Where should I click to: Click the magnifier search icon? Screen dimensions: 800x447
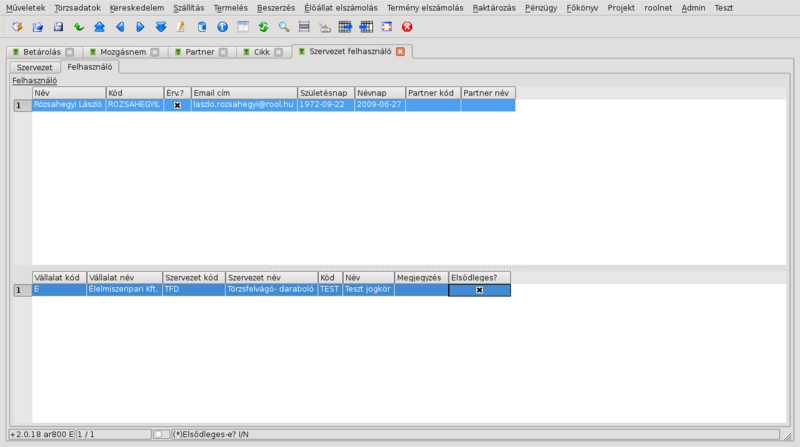click(x=284, y=26)
